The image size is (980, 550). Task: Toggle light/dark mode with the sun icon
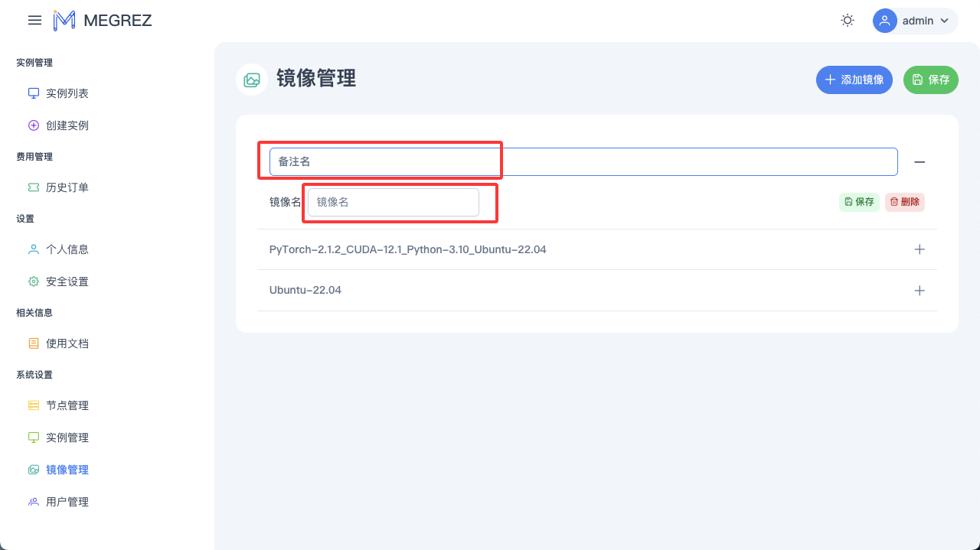[x=847, y=20]
